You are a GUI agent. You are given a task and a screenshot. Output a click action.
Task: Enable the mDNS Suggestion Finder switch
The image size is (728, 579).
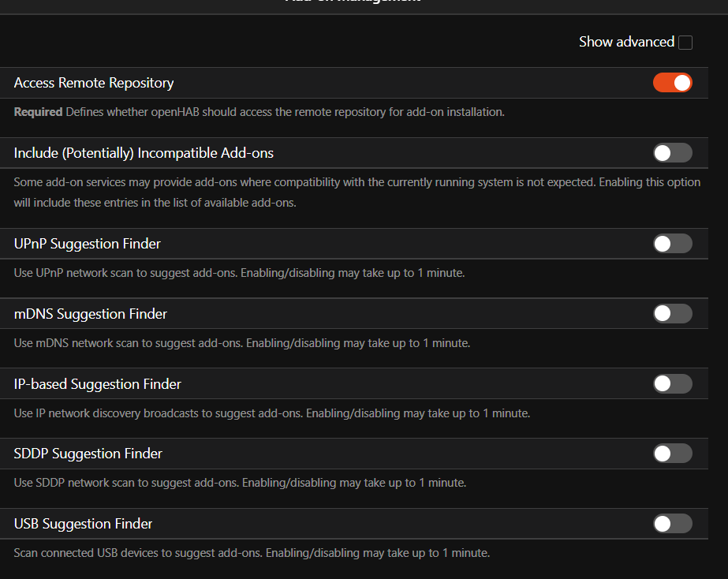coord(672,314)
